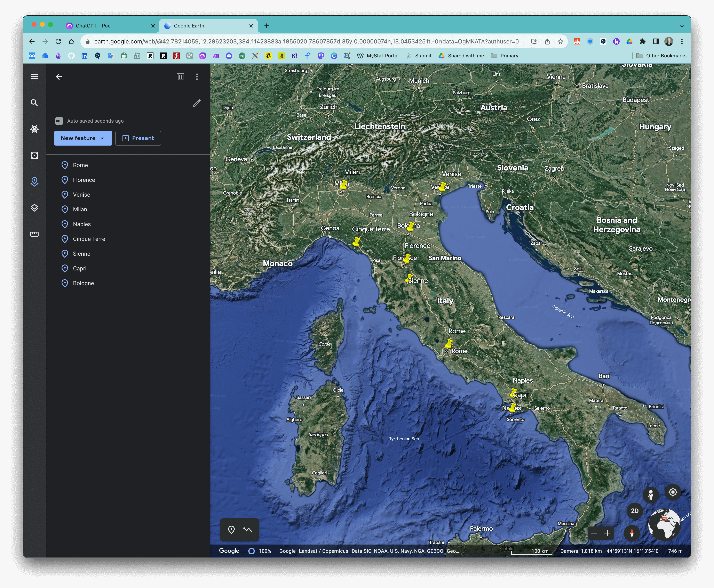Open Shared with me bookmark
Image resolution: width=714 pixels, height=588 pixels.
tap(461, 56)
